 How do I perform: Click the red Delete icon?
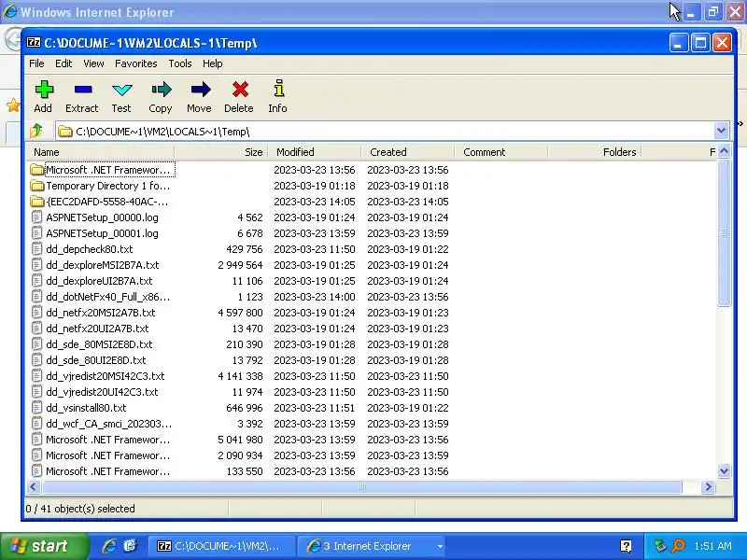click(x=240, y=90)
